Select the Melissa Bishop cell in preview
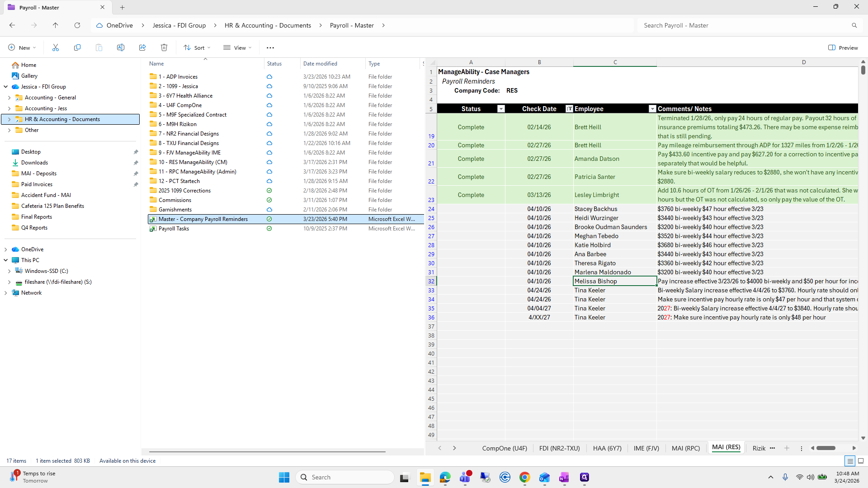868x488 pixels. tap(615, 281)
